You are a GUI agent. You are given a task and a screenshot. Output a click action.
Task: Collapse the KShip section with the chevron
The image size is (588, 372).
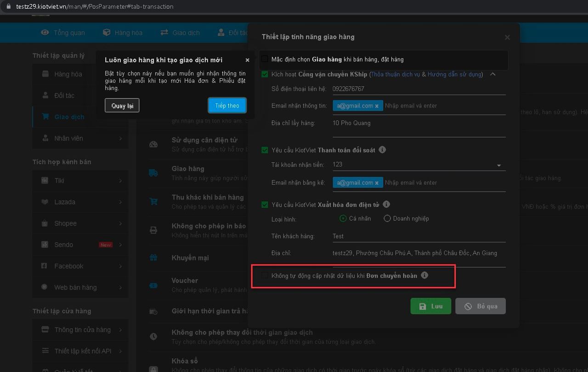pos(492,74)
